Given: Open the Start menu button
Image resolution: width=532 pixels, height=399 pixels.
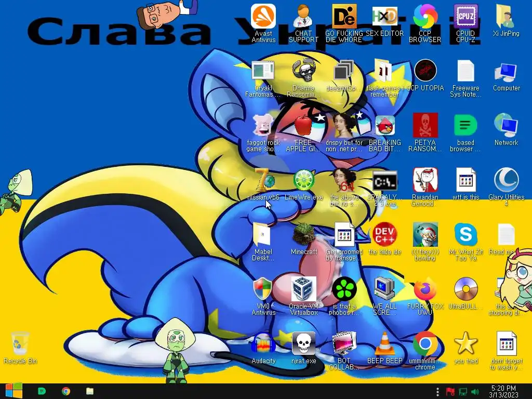Looking at the screenshot, I should tap(14, 391).
